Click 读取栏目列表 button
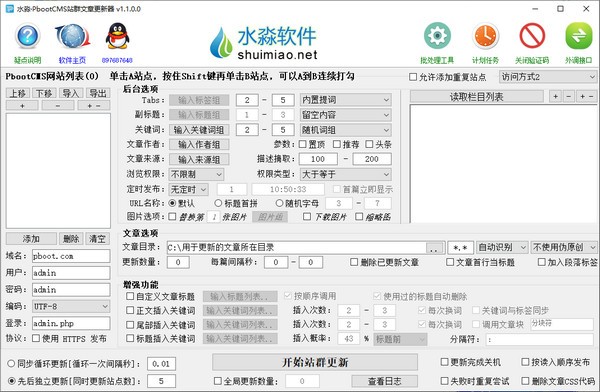This screenshot has width=600, height=392. pyautogui.click(x=476, y=96)
